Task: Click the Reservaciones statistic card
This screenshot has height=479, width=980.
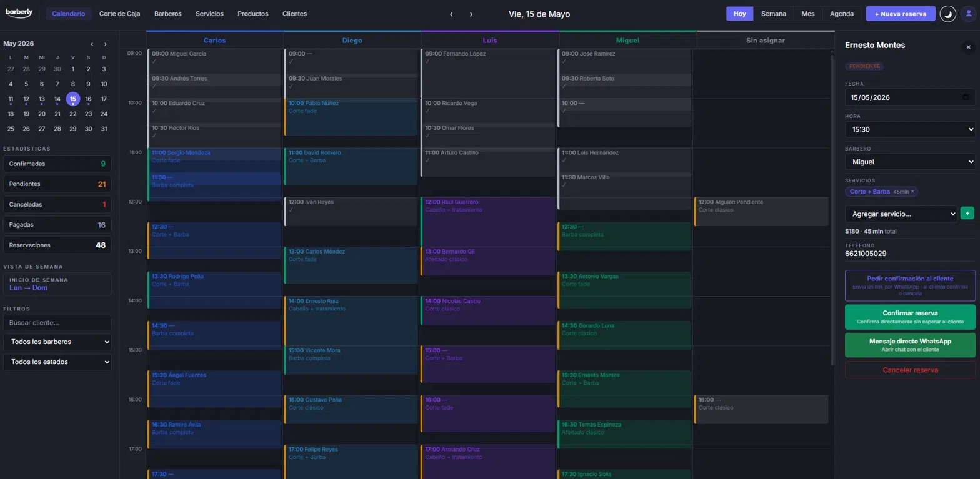Action: (x=57, y=245)
